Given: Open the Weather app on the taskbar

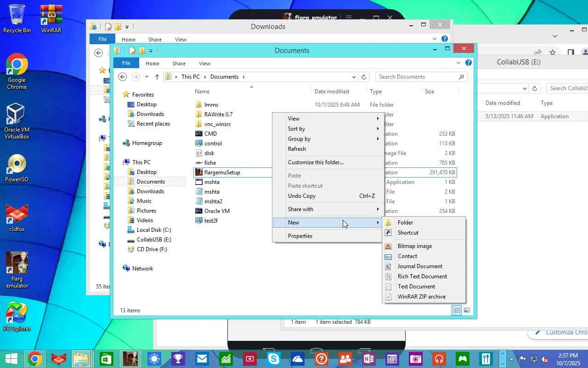Looking at the screenshot, I should (x=154, y=359).
